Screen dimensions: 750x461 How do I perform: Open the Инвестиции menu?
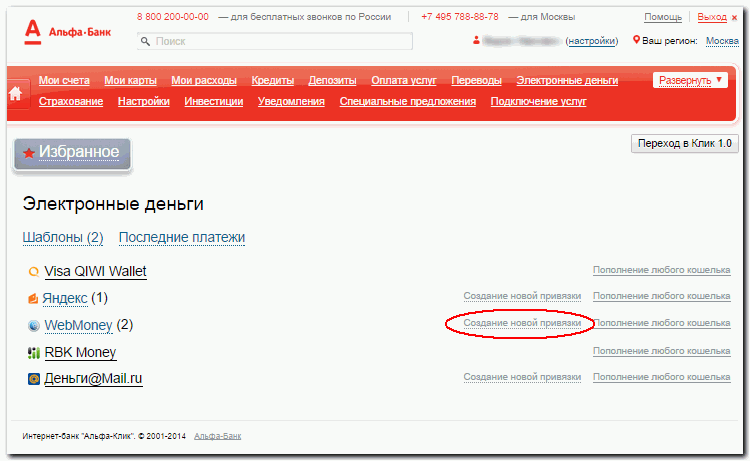(214, 101)
